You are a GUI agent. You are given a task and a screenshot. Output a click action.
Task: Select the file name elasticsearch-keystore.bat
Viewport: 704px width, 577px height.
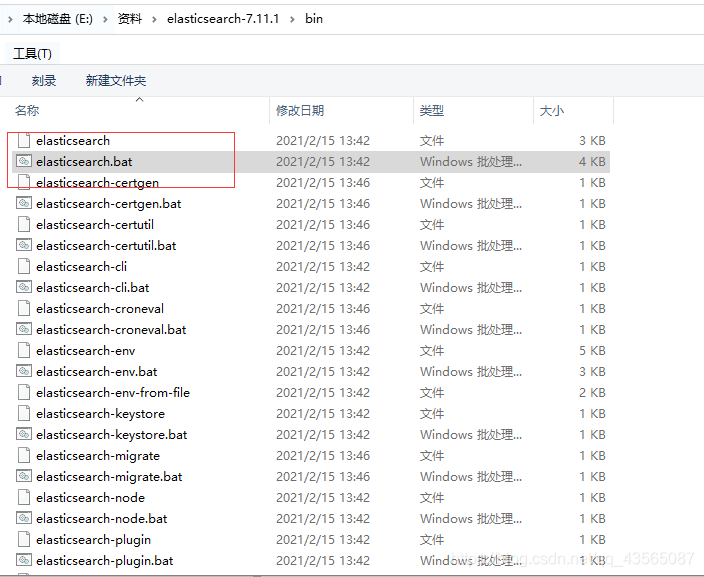pos(112,435)
